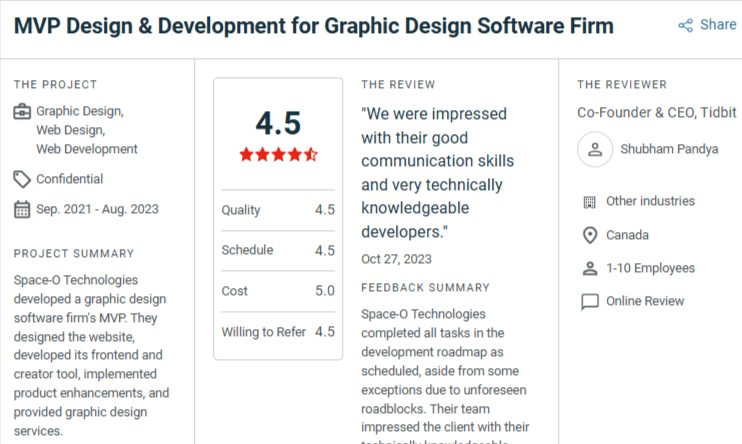Click the red star rating
The width and height of the screenshot is (742, 444).
pyautogui.click(x=278, y=154)
